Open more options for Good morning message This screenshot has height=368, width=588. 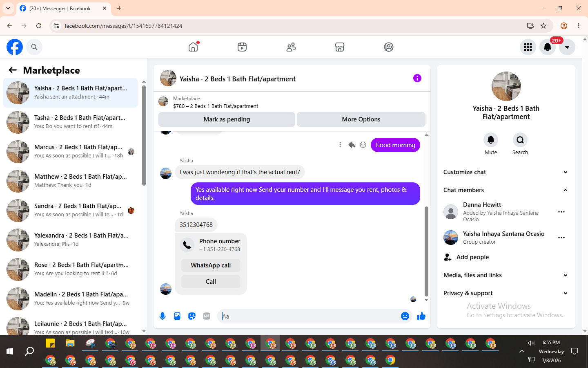pos(340,145)
